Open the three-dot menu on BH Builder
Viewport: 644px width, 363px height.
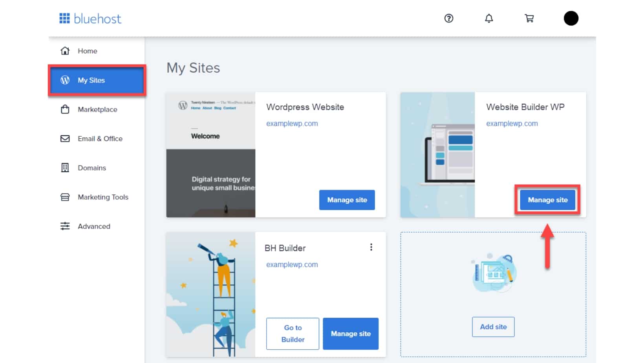click(371, 247)
